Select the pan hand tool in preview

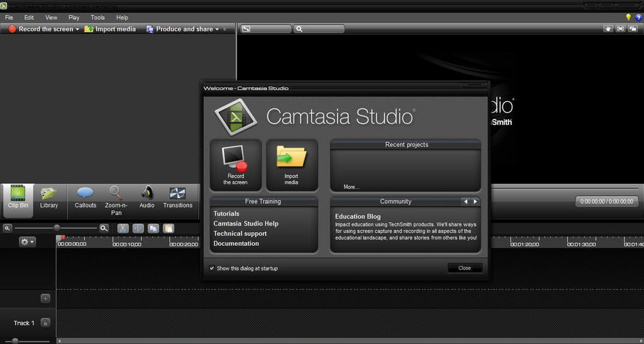click(608, 29)
